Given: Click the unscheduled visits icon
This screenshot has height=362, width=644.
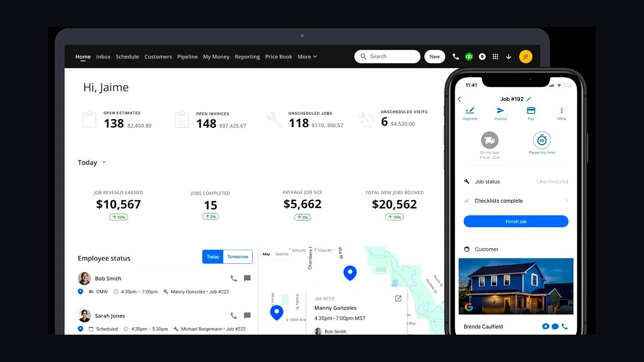Looking at the screenshot, I should click(367, 119).
